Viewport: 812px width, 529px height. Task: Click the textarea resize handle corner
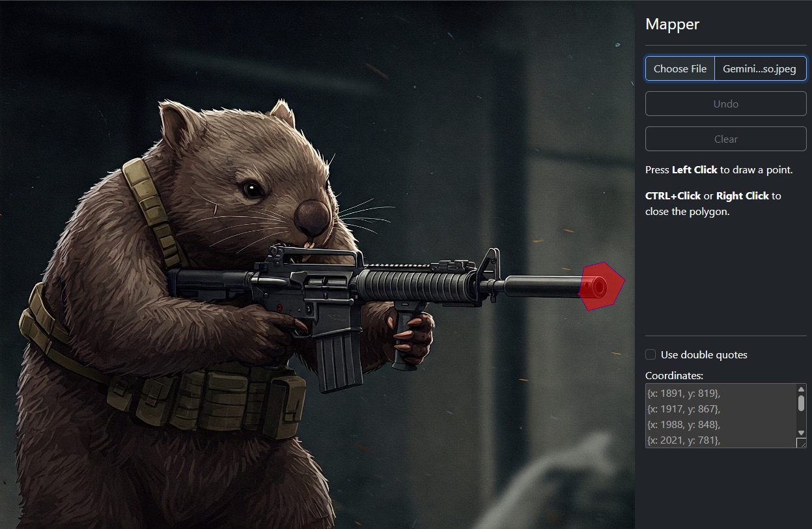click(801, 443)
